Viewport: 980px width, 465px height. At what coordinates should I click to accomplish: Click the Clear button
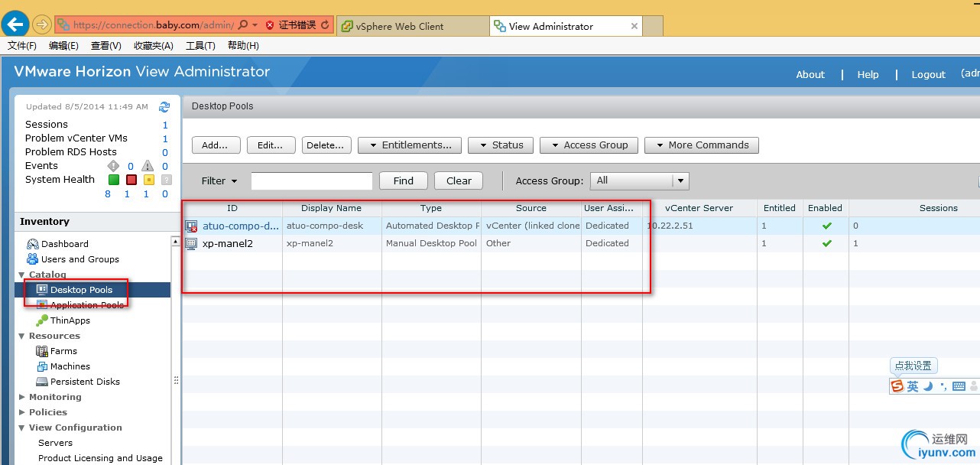click(x=459, y=181)
